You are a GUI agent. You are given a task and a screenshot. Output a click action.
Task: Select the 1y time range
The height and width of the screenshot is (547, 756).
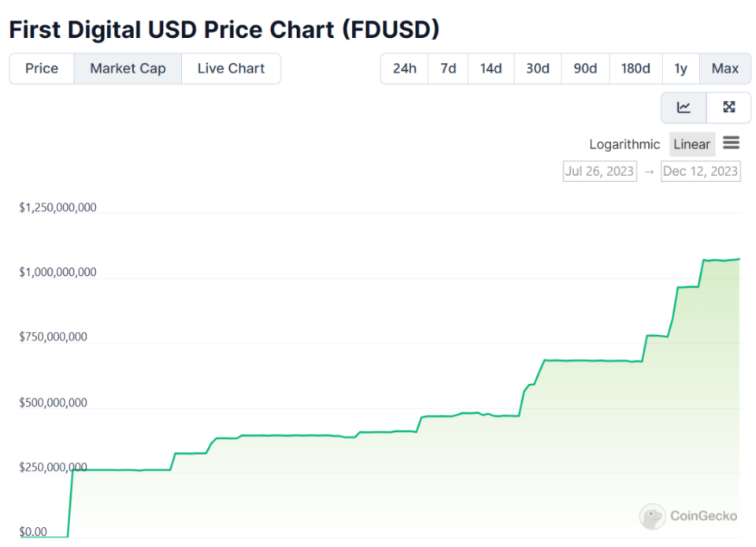pyautogui.click(x=680, y=69)
